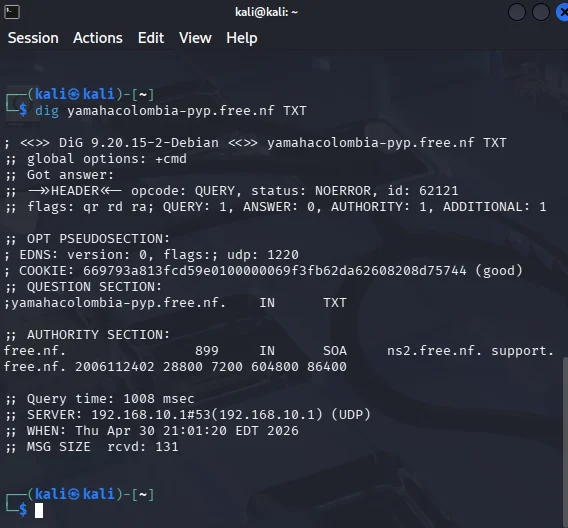The image size is (568, 528).
Task: Click 'Query time: 1008 msec' line
Action: 100,399
